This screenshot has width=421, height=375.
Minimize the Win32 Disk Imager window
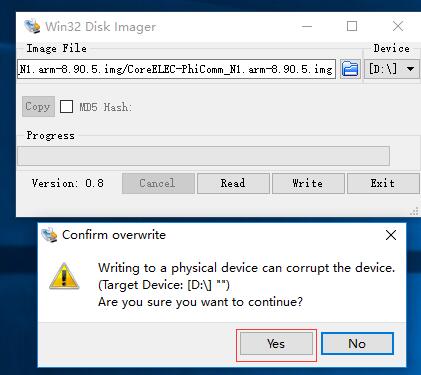307,26
